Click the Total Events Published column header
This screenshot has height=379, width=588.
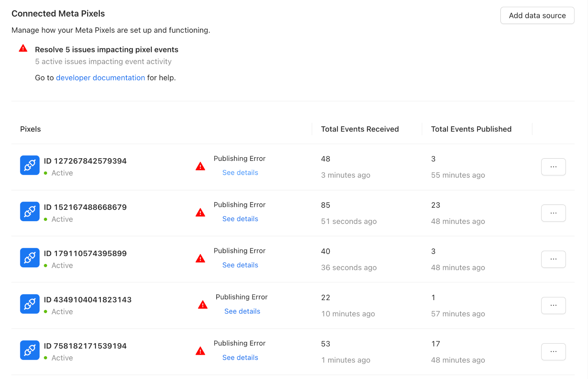pyautogui.click(x=471, y=129)
